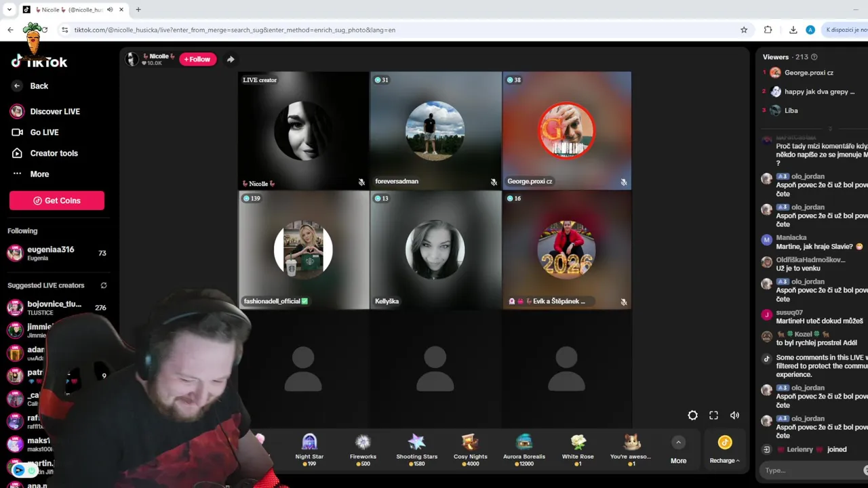Expand More gifts panel
The image size is (868, 488).
click(x=678, y=450)
